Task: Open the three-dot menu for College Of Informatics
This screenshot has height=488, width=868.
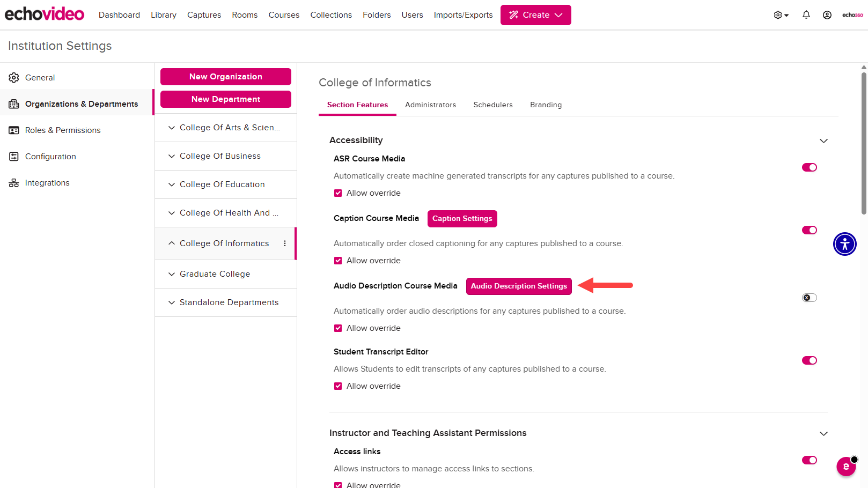Action: point(285,243)
